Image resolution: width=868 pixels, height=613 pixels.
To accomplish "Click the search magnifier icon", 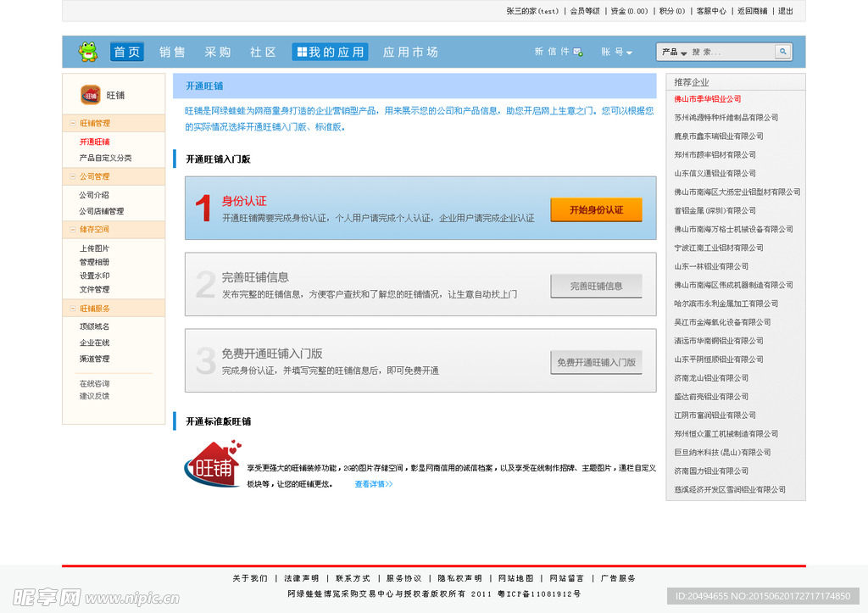I will click(x=782, y=52).
